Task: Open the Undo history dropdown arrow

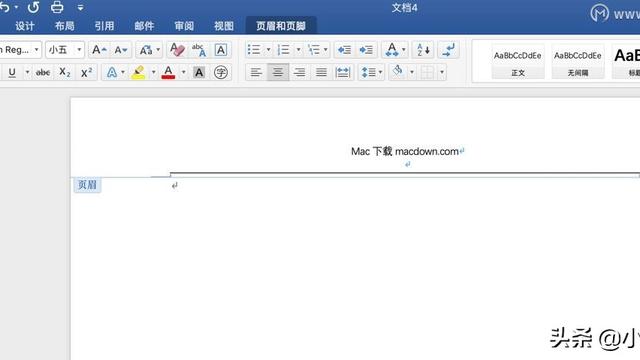Action: coord(16,7)
